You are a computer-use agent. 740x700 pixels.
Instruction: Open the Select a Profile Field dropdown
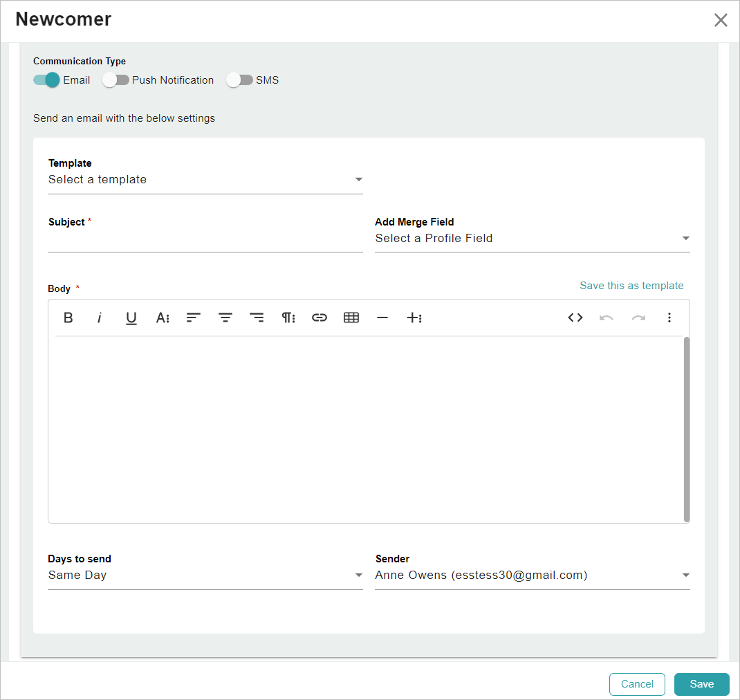[x=533, y=239]
